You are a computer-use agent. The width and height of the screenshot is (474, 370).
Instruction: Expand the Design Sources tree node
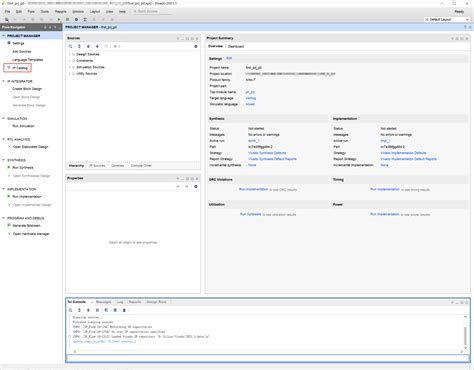(70, 54)
